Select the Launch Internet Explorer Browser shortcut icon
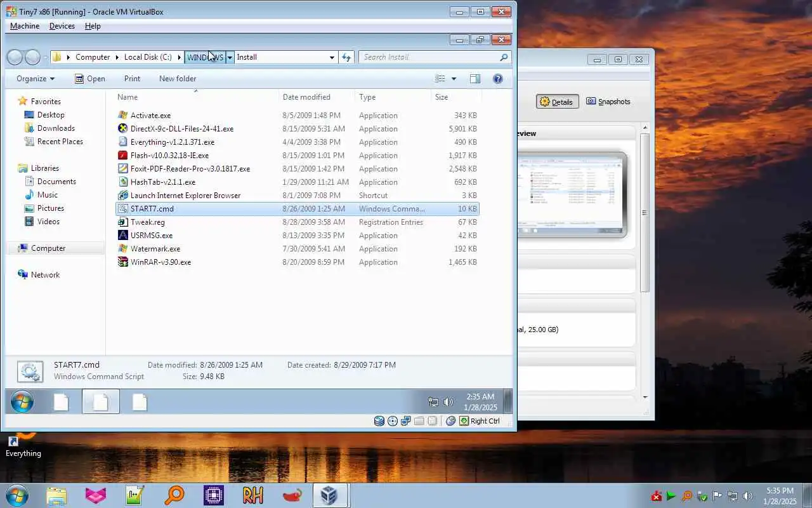812x508 pixels. click(x=123, y=196)
